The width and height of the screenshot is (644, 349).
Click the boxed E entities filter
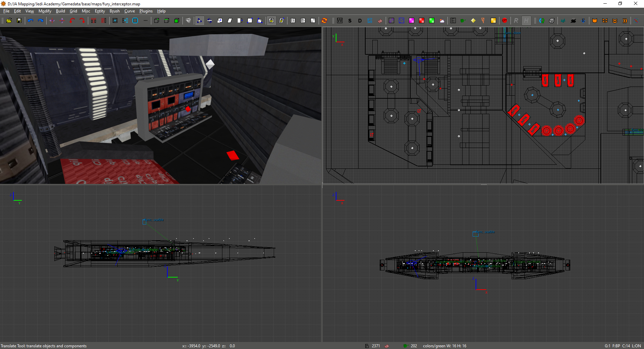453,20
